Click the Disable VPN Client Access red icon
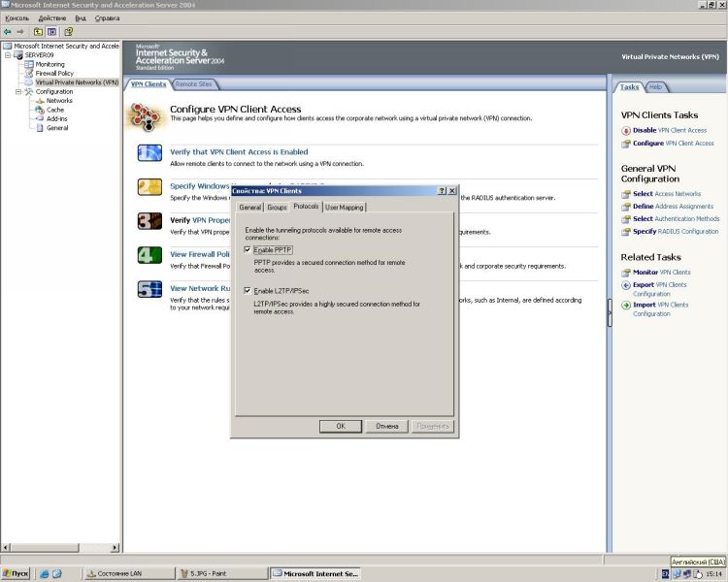 coord(626,130)
